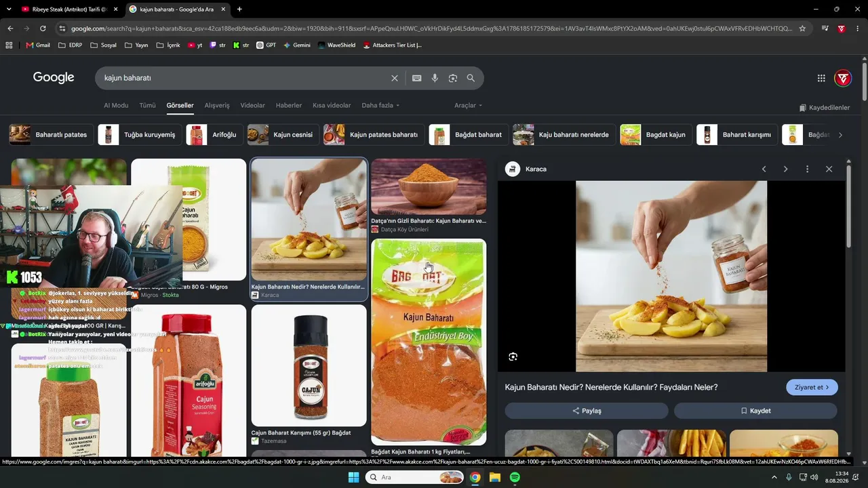The image size is (868, 488).
Task: Open the on-screen keyboard input tool
Action: (x=417, y=78)
